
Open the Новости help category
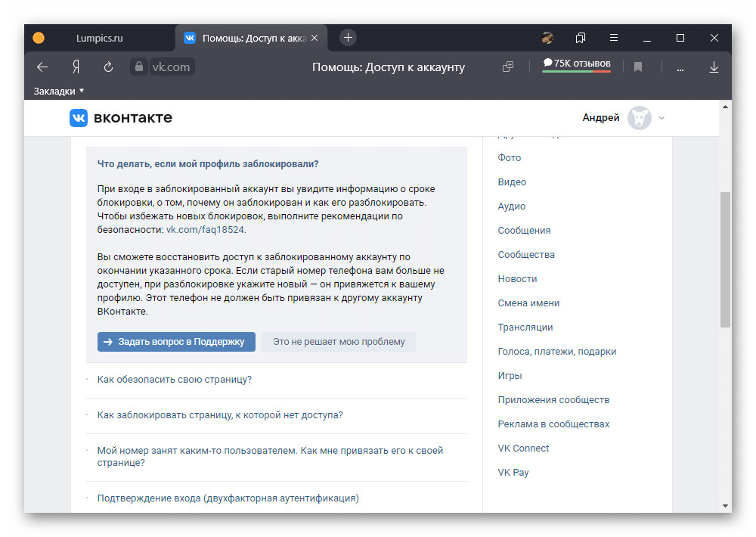coord(517,279)
